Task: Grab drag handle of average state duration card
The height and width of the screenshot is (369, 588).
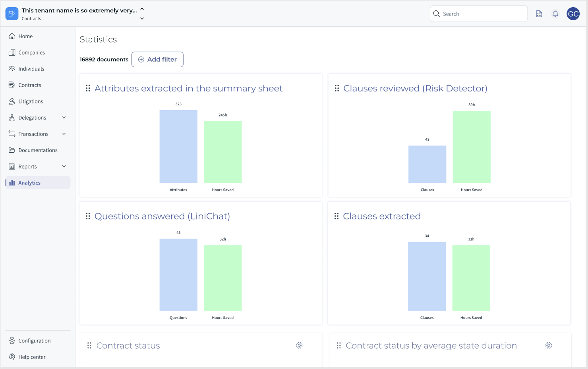Action: point(339,346)
